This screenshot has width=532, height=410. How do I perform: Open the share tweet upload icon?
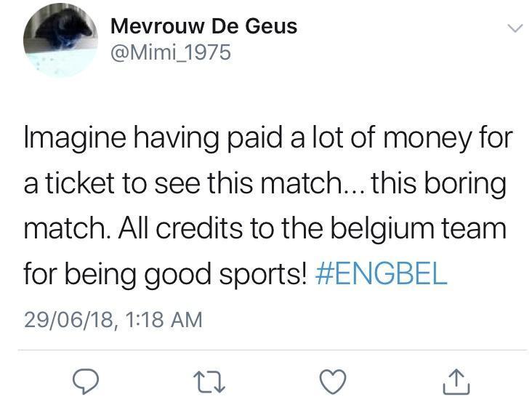456,382
